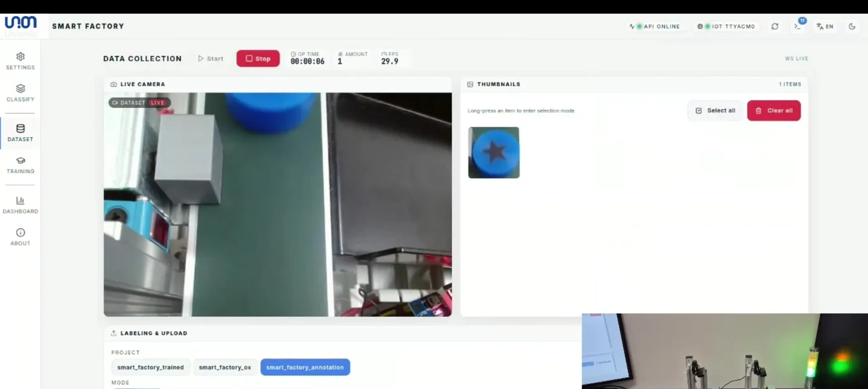This screenshot has width=868, height=389.
Task: Click the SMART FACTORY title
Action: [88, 26]
